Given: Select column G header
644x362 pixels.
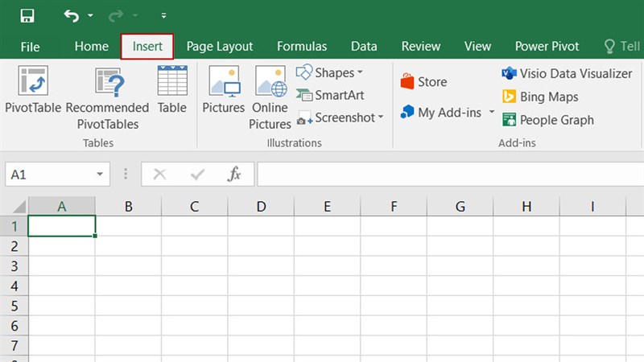Looking at the screenshot, I should pos(460,206).
